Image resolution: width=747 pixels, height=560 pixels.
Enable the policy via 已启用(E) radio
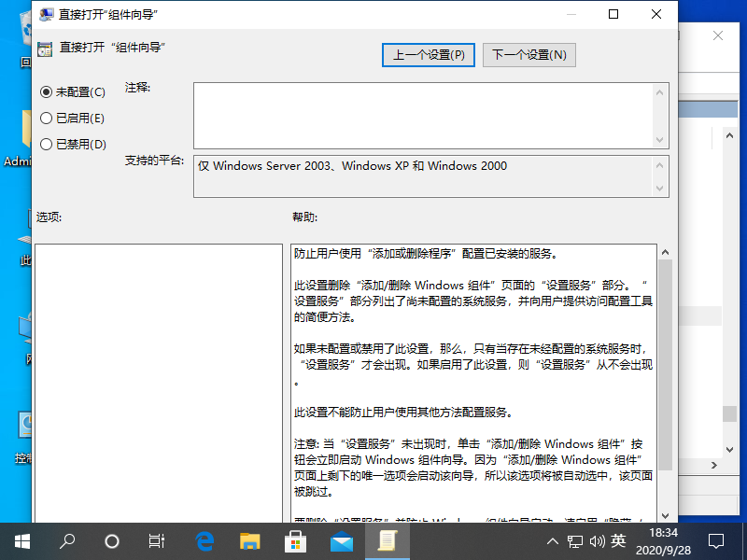[48, 119]
